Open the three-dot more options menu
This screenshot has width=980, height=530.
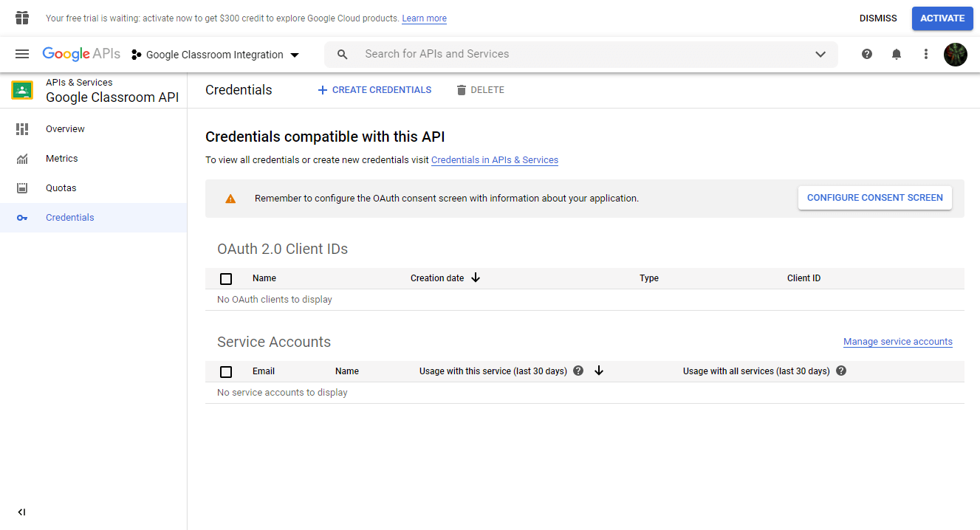click(926, 54)
